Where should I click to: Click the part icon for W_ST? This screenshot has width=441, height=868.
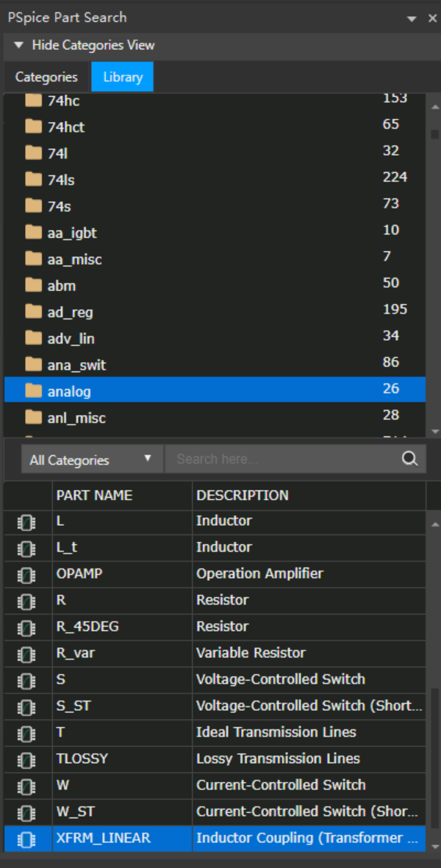point(26,813)
